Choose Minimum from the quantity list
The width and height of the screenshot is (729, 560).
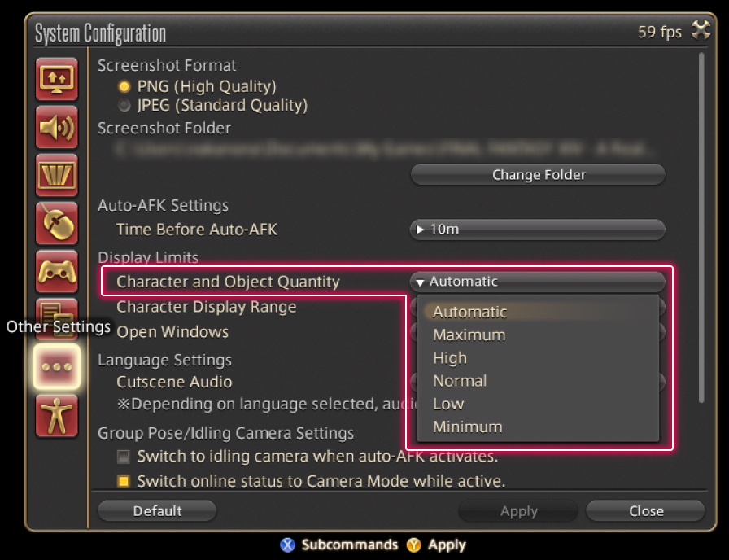coord(468,427)
